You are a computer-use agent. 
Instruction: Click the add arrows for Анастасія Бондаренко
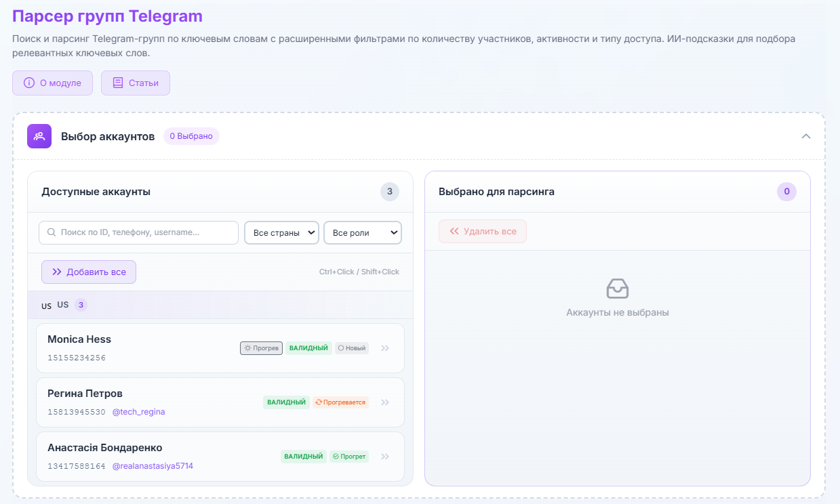(x=385, y=457)
